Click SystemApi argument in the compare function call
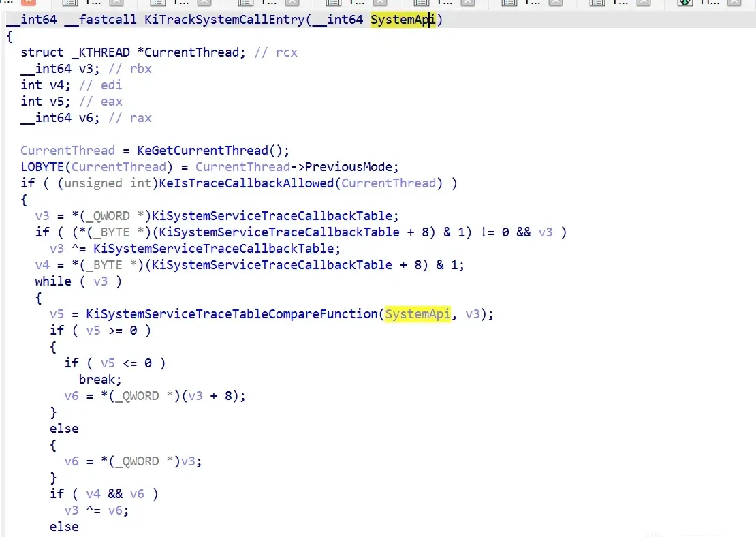The image size is (756, 537). click(x=418, y=314)
